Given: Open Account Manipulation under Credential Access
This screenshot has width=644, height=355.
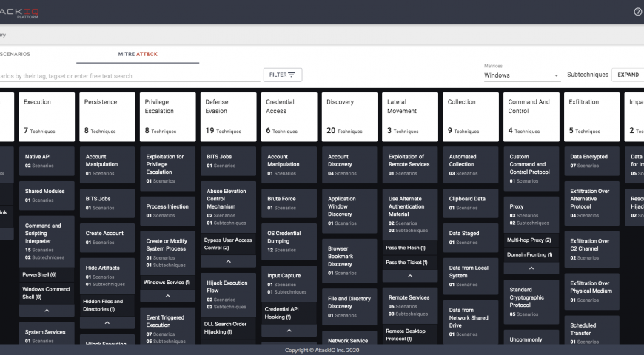Looking at the screenshot, I should 289,165.
